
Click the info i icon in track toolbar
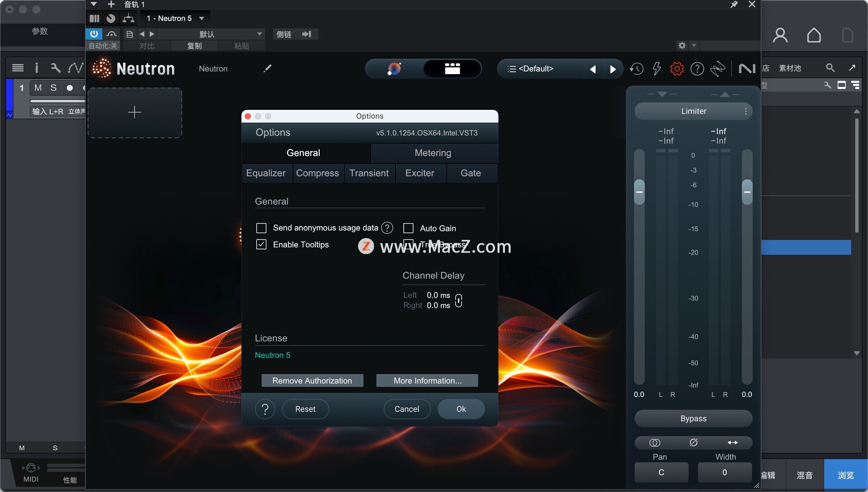[37, 68]
